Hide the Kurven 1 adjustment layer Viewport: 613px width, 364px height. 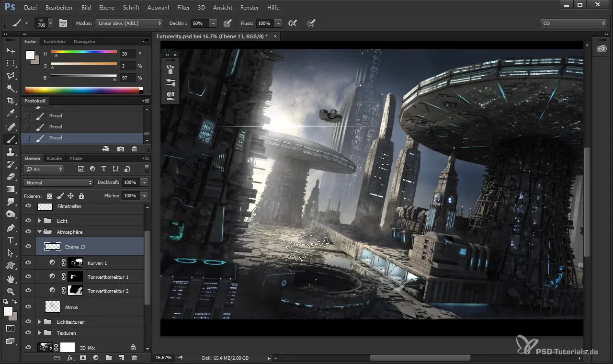[28, 263]
